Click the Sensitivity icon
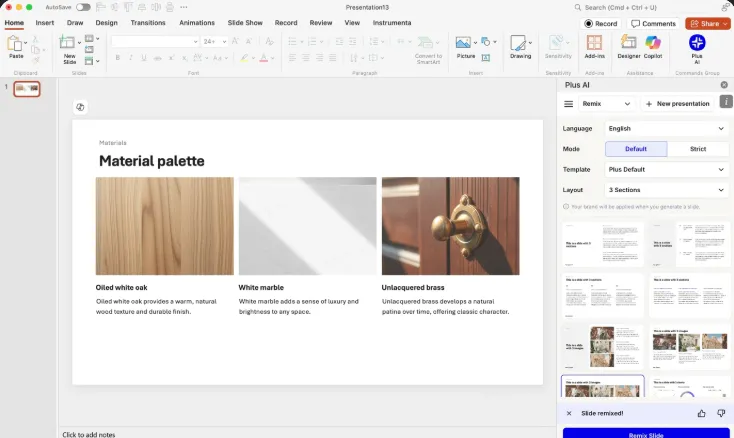The width and height of the screenshot is (734, 438). pyautogui.click(x=556, y=43)
